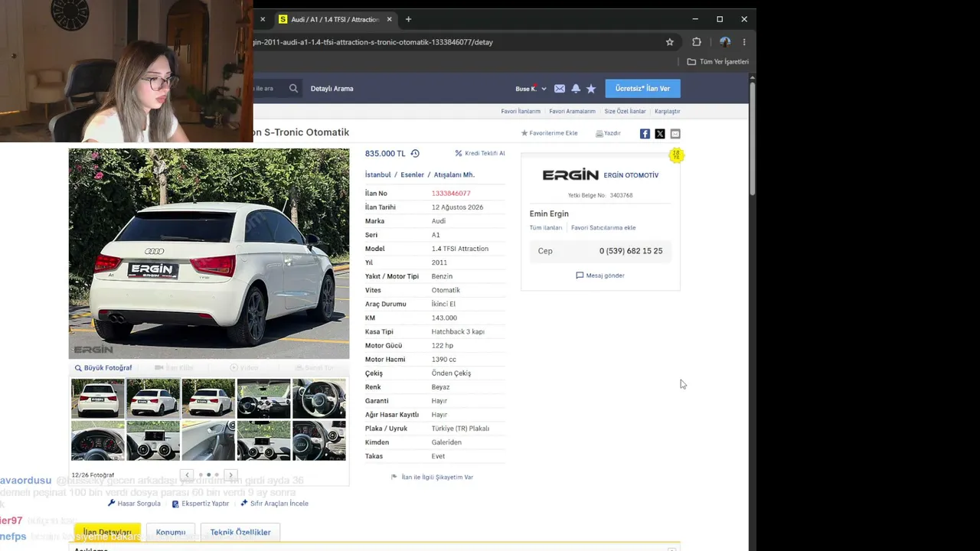Click the KM value 143.000
This screenshot has width=980, height=551.
coord(444,318)
